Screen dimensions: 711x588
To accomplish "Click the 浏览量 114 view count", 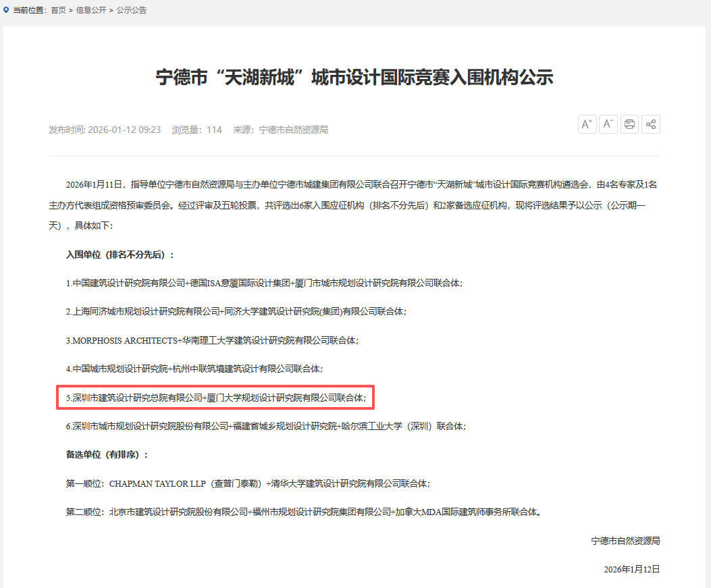I will tap(196, 130).
